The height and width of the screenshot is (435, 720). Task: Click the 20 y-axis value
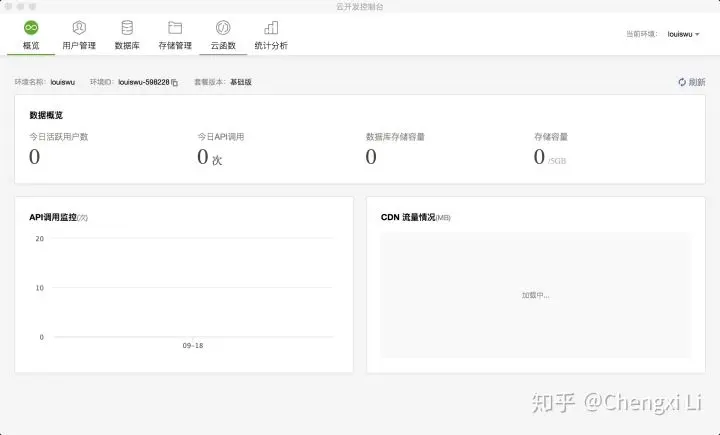click(40, 239)
